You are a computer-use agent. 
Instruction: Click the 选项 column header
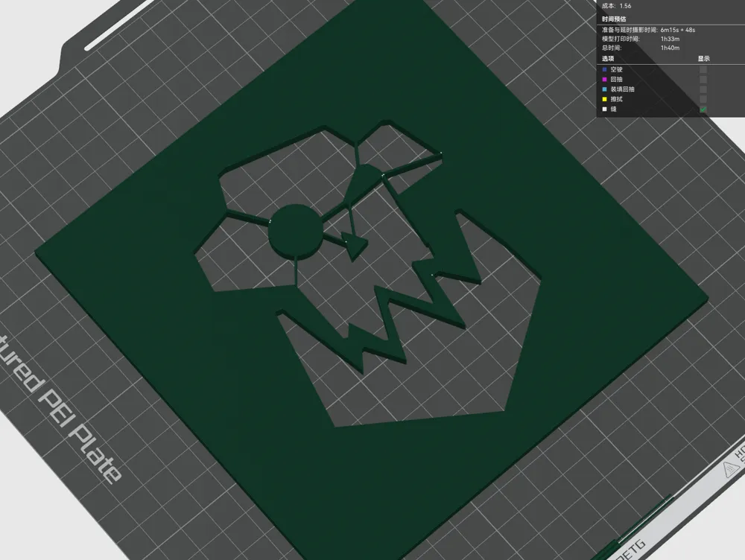pos(608,58)
